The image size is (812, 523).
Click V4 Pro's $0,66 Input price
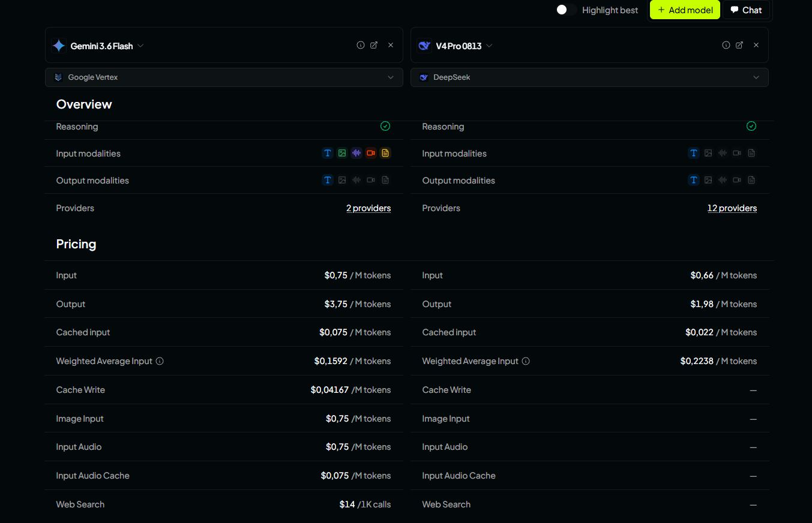pos(702,275)
